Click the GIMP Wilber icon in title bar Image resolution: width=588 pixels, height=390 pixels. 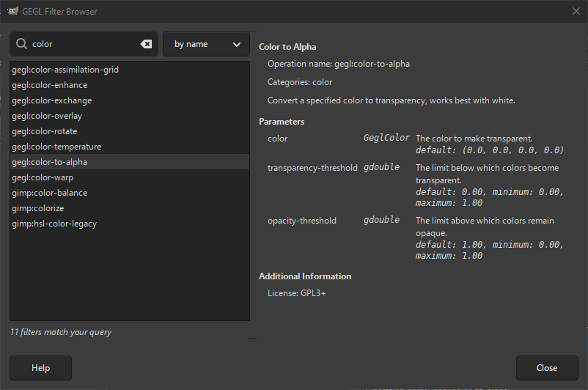12,11
